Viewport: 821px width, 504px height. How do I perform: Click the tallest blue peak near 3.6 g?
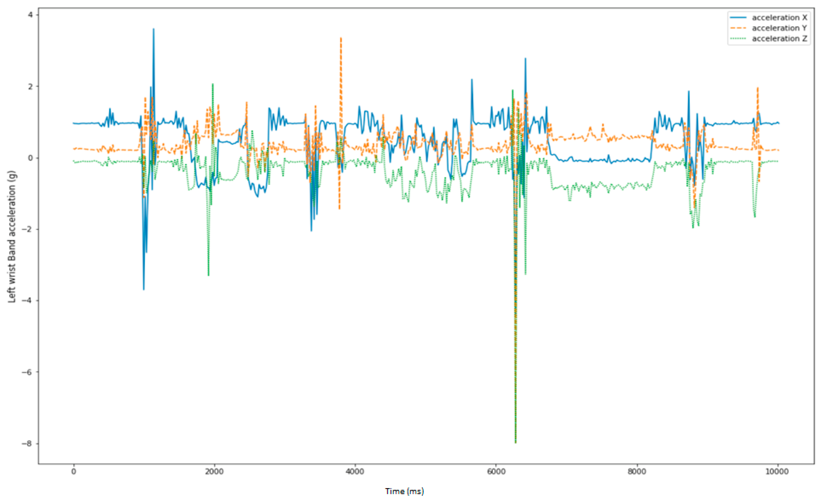153,29
